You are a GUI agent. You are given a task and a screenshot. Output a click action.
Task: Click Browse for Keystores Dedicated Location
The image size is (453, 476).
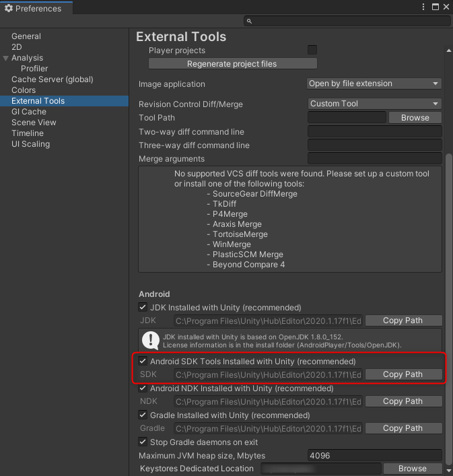pos(412,469)
